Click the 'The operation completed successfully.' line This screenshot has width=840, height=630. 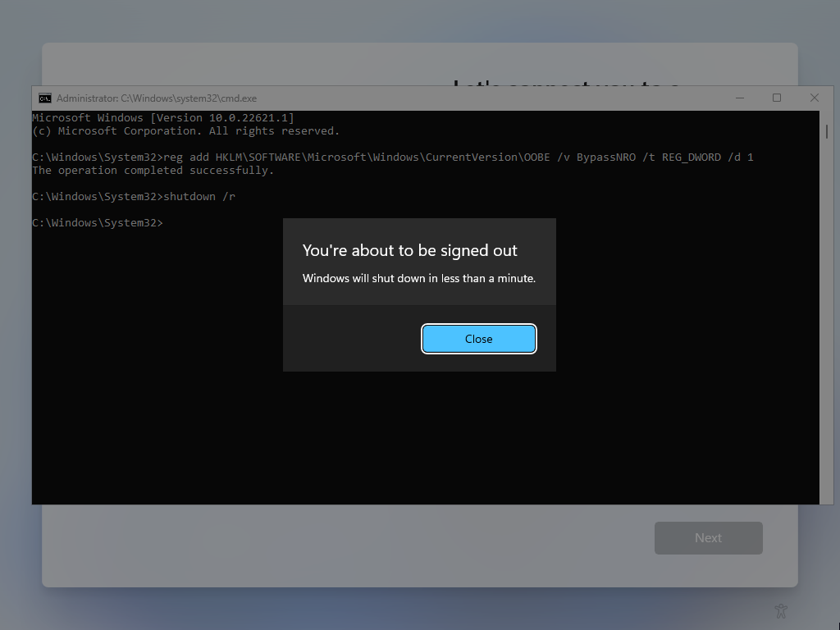pos(153,171)
